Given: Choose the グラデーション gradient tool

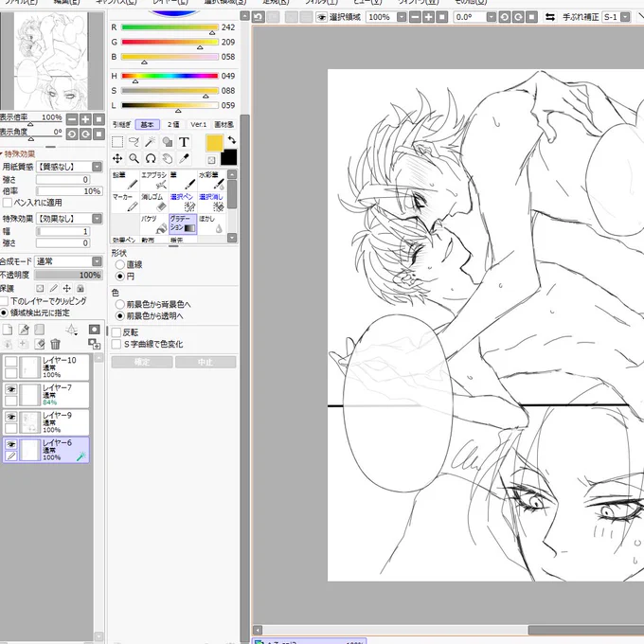Looking at the screenshot, I should tap(183, 224).
